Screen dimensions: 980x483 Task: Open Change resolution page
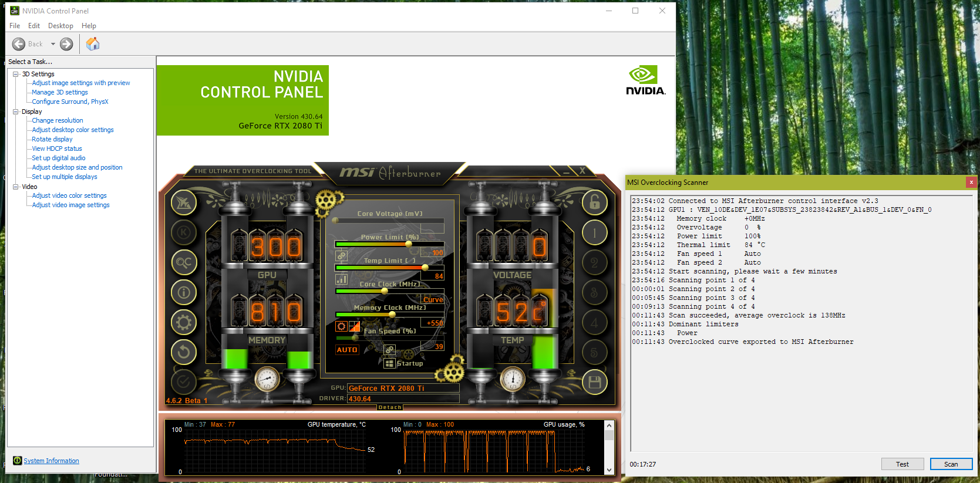[58, 120]
